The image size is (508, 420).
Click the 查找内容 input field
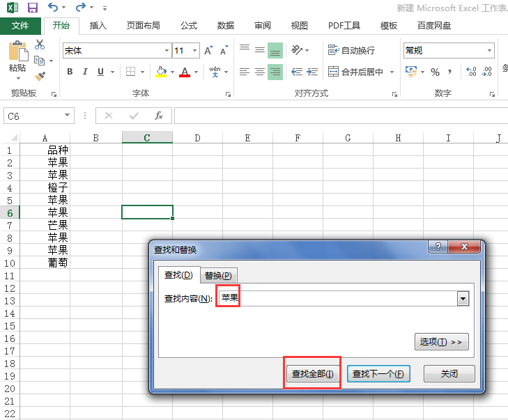[337, 298]
